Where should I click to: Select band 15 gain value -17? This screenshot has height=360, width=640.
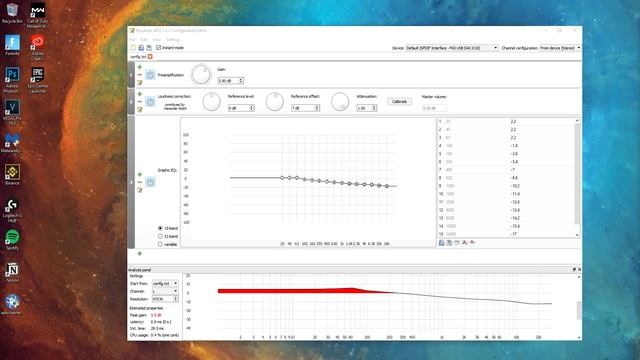coord(513,234)
